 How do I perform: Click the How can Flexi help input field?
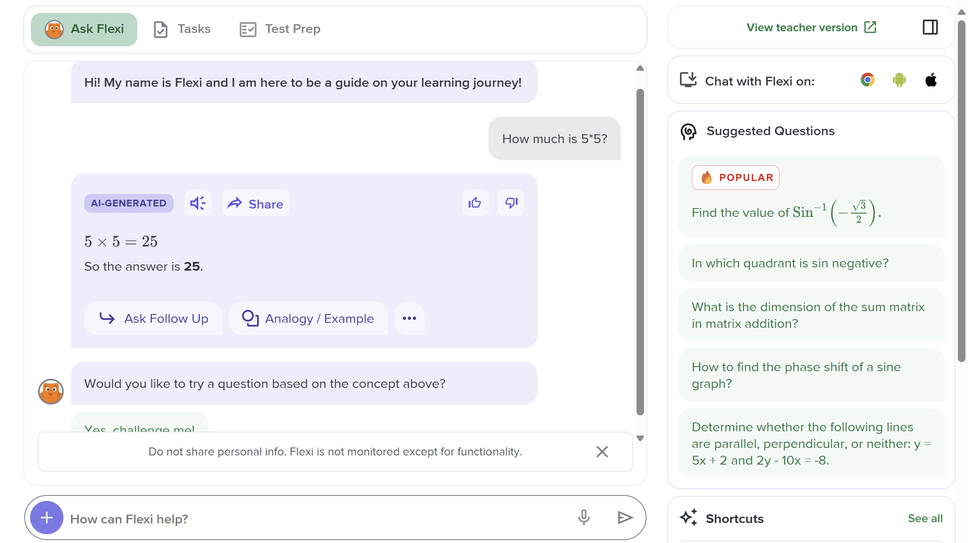click(317, 518)
